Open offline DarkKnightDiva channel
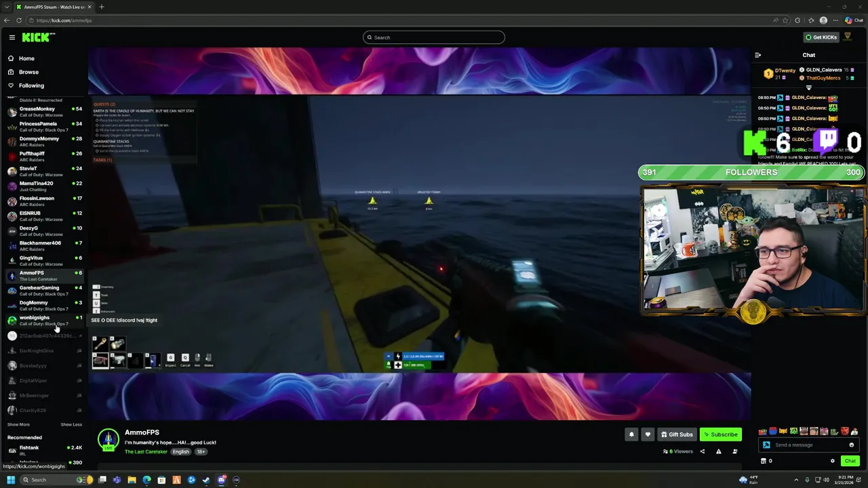This screenshot has width=868, height=488. (x=43, y=350)
